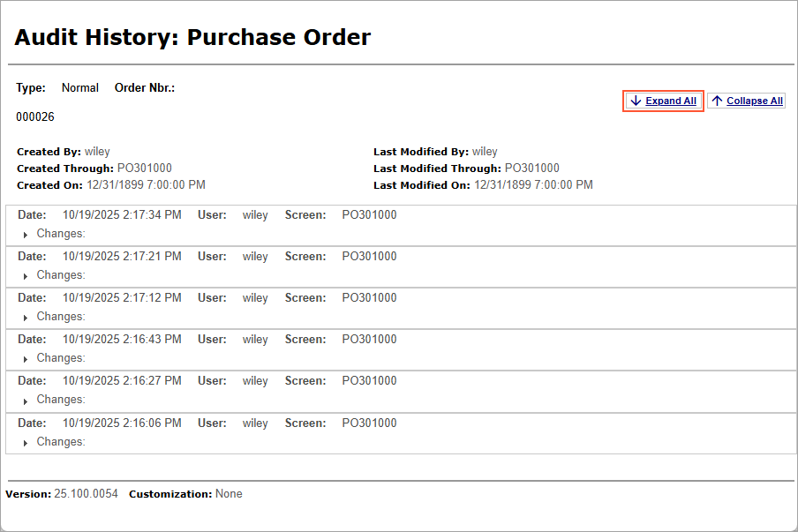The image size is (798, 532).
Task: Open Changes triangle under the 2:17:12 PM entry
Action: click(x=26, y=318)
